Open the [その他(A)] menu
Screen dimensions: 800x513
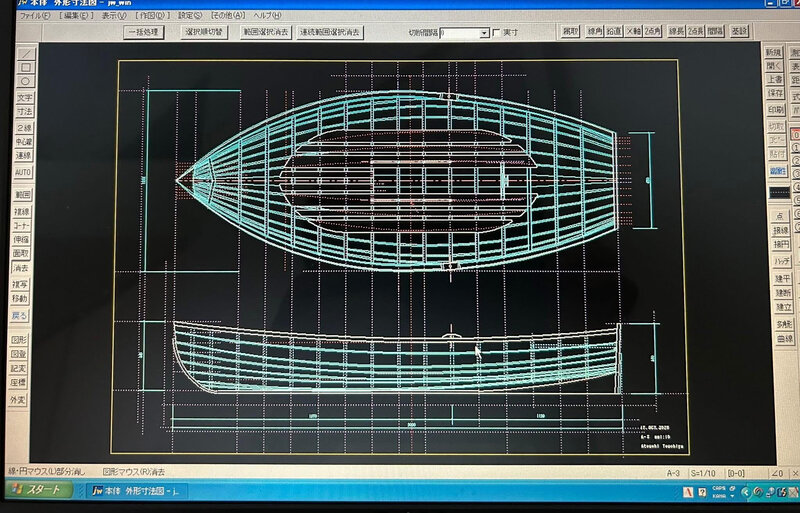tap(228, 15)
